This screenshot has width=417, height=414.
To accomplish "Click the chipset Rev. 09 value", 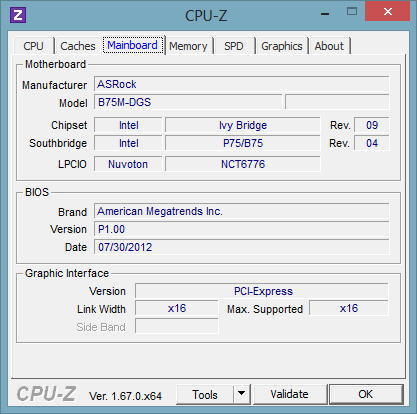I will [x=372, y=125].
